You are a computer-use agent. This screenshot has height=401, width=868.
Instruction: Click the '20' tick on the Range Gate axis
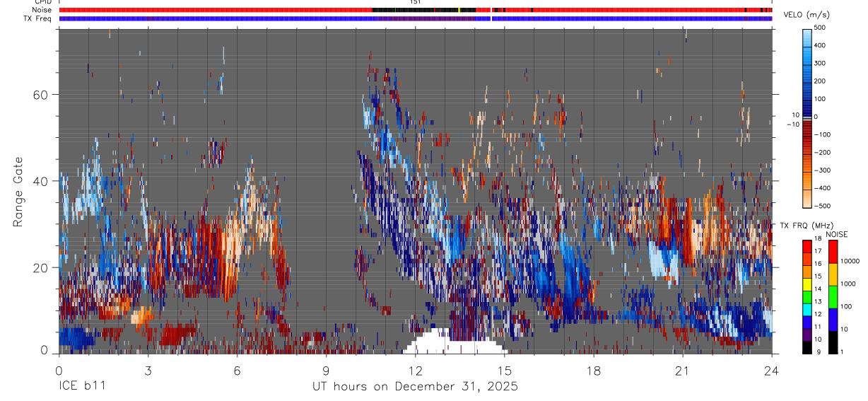click(x=40, y=268)
